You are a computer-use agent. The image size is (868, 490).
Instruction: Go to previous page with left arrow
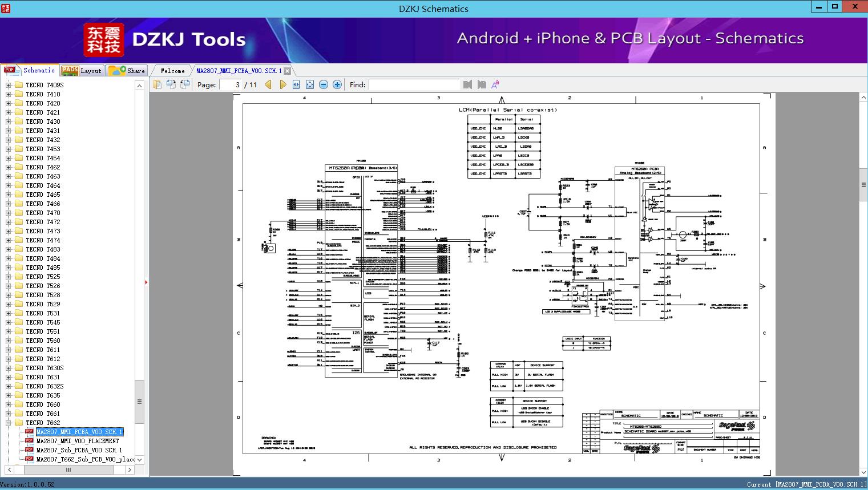pyautogui.click(x=268, y=84)
